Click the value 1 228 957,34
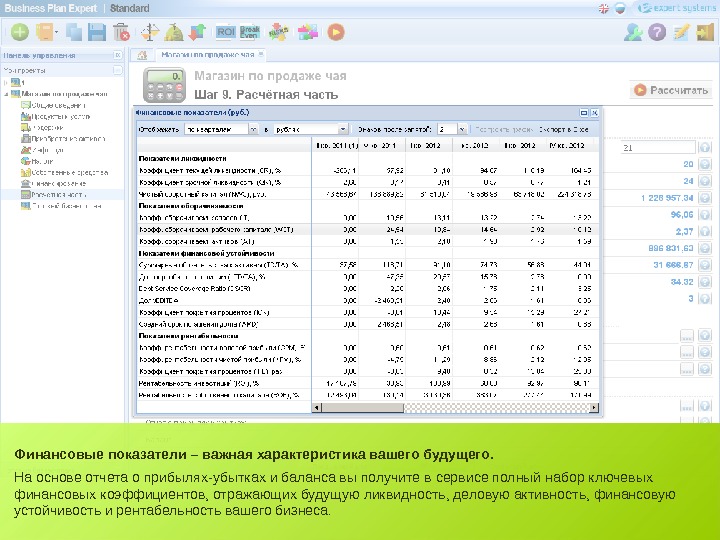 667,198
